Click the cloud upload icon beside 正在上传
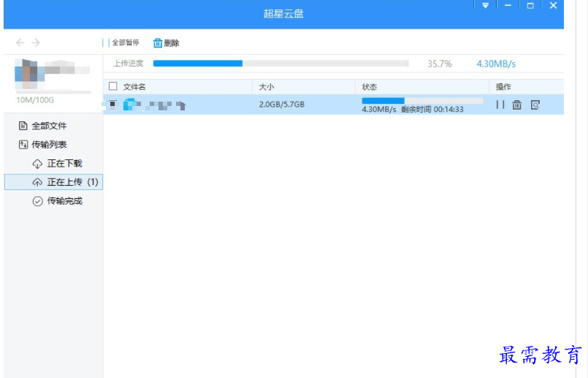Screen dimensions: 588x378 pyautogui.click(x=37, y=183)
